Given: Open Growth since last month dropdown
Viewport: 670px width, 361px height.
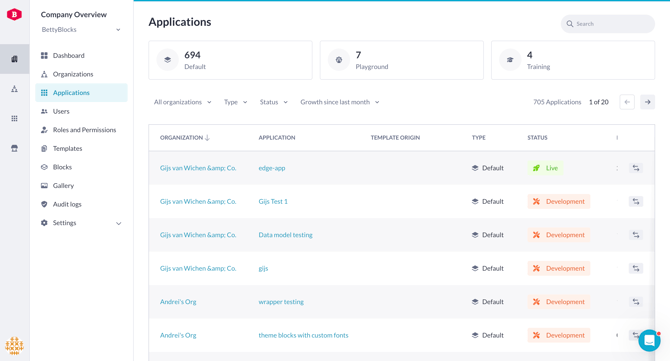Looking at the screenshot, I should click(340, 102).
